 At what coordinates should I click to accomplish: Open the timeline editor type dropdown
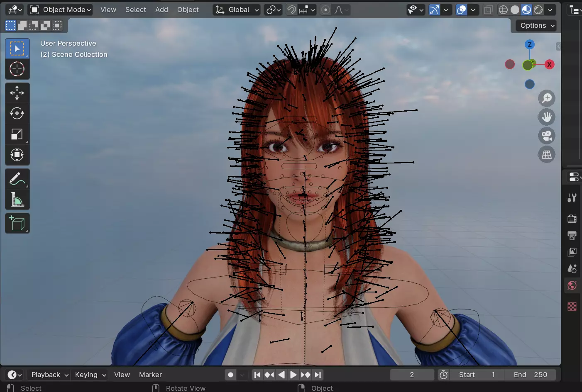point(15,375)
